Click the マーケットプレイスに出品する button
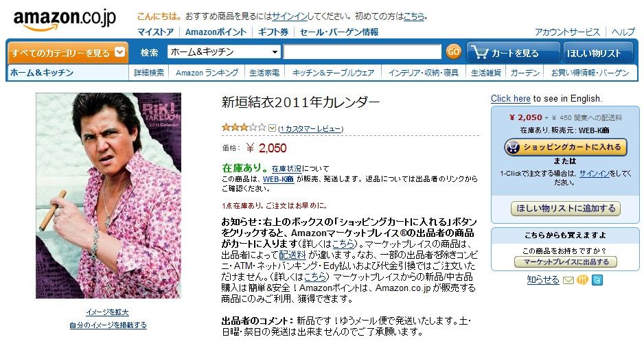The height and width of the screenshot is (348, 644). (x=566, y=262)
